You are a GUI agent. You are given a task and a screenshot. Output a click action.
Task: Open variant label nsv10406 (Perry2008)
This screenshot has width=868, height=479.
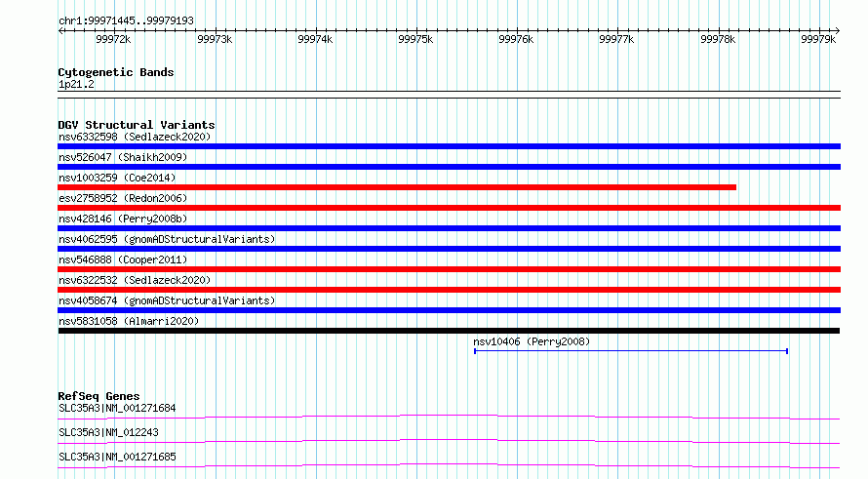click(x=532, y=341)
